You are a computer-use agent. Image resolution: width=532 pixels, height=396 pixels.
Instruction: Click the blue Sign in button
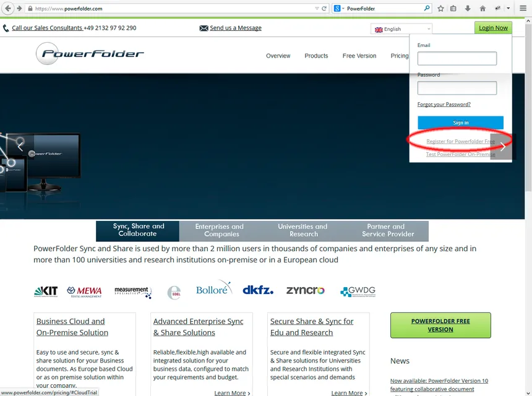coord(460,123)
